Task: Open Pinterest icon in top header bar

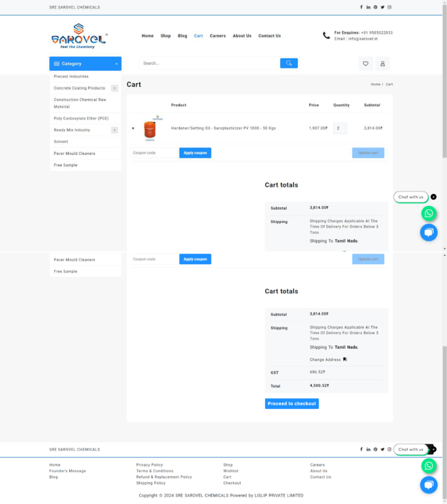Action: pos(375,7)
